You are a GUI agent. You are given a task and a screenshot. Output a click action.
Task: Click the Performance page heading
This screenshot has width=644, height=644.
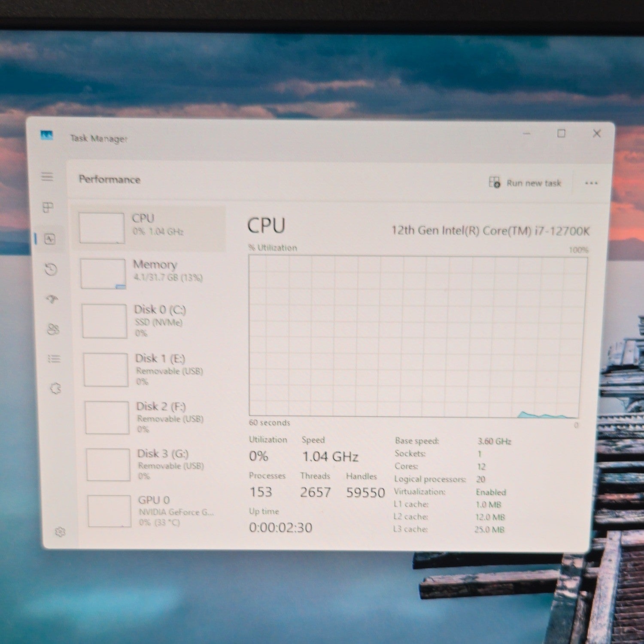(x=109, y=179)
